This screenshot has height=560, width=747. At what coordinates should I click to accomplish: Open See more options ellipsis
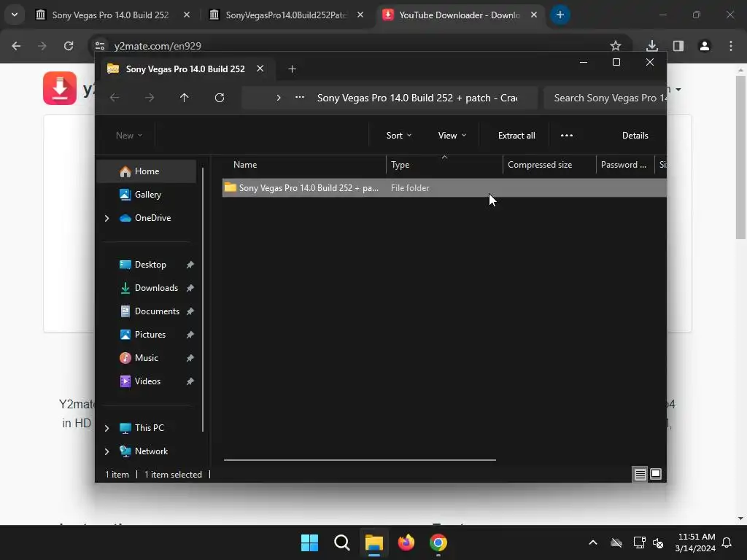(x=566, y=136)
